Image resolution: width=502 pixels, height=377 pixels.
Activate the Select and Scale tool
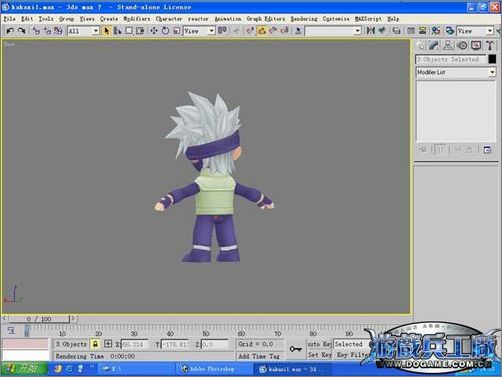coord(177,31)
